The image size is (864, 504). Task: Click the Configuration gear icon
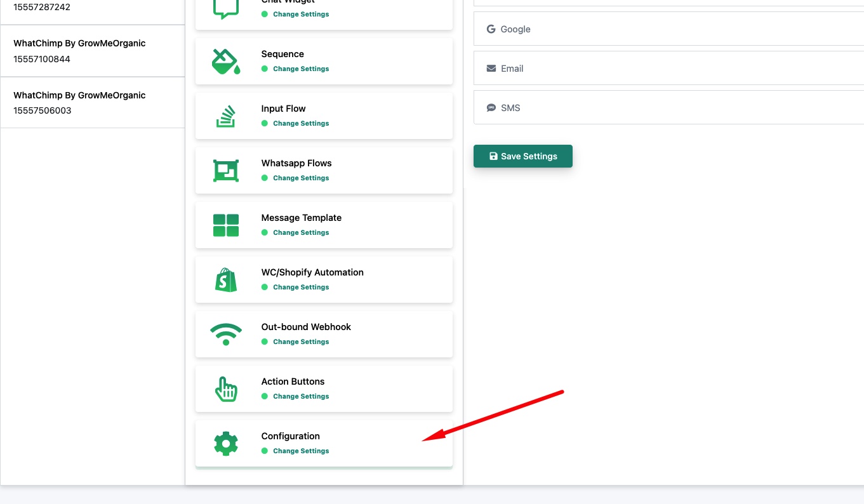226,444
